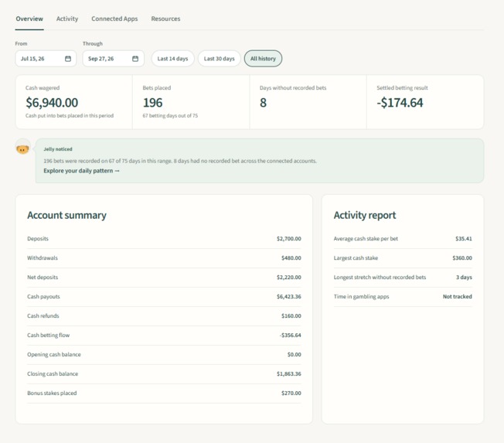Open the Connected Apps tab
The image size is (504, 443).
(114, 19)
